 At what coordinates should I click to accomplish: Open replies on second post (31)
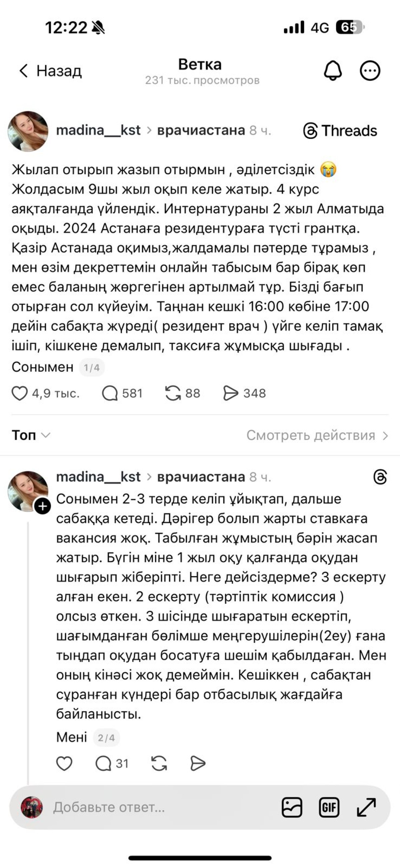tap(104, 764)
